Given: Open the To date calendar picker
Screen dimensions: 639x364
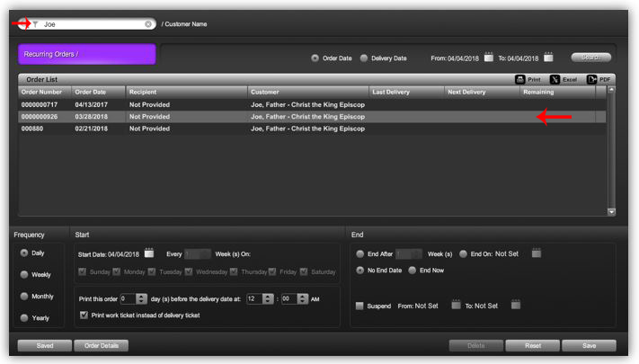Looking at the screenshot, I should click(x=548, y=57).
